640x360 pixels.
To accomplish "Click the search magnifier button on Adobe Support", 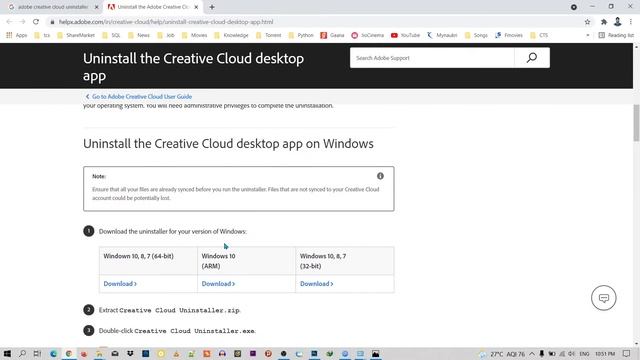I will pyautogui.click(x=531, y=58).
